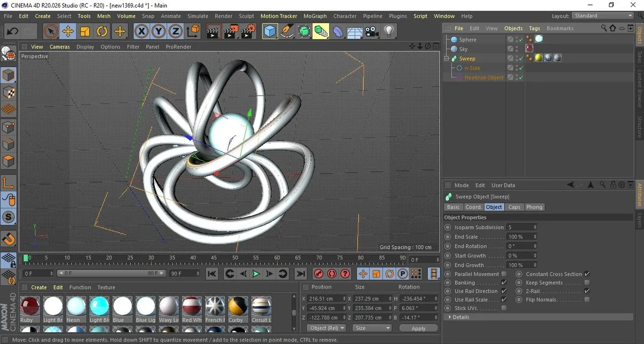This screenshot has width=644, height=344.
Task: Click the Apply button
Action: tap(419, 328)
